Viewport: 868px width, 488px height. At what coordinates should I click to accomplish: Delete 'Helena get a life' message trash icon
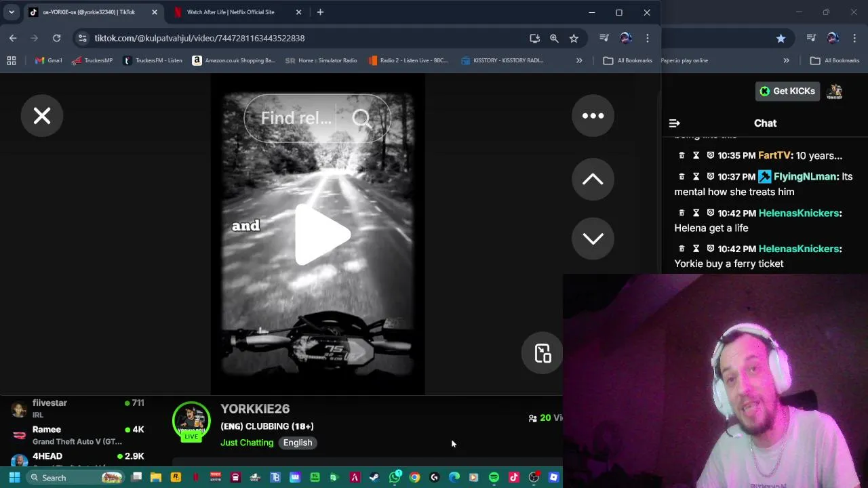tap(682, 213)
